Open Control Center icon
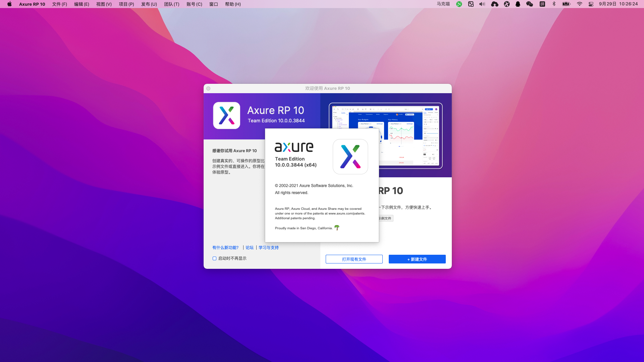 (591, 4)
